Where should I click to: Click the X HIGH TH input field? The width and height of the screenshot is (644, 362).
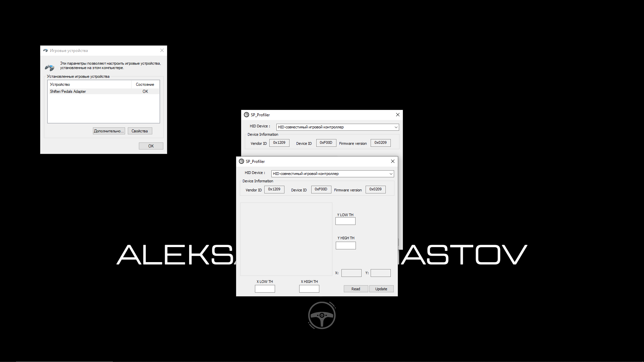(x=309, y=289)
